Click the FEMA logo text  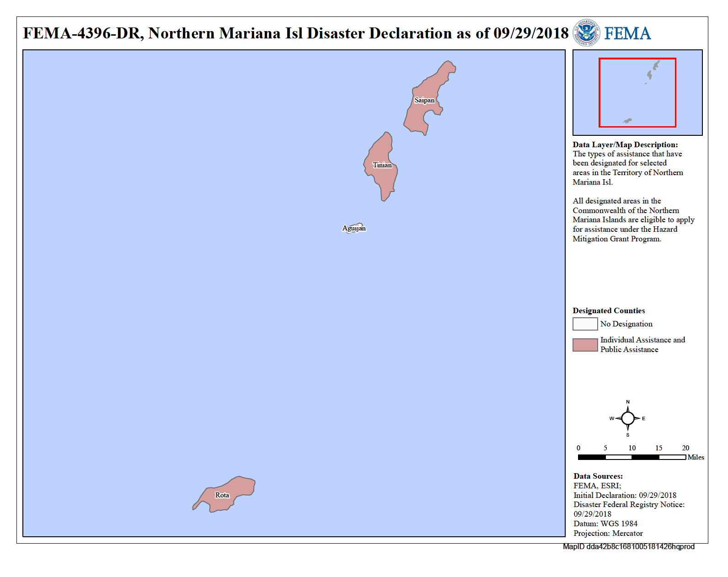coord(627,33)
